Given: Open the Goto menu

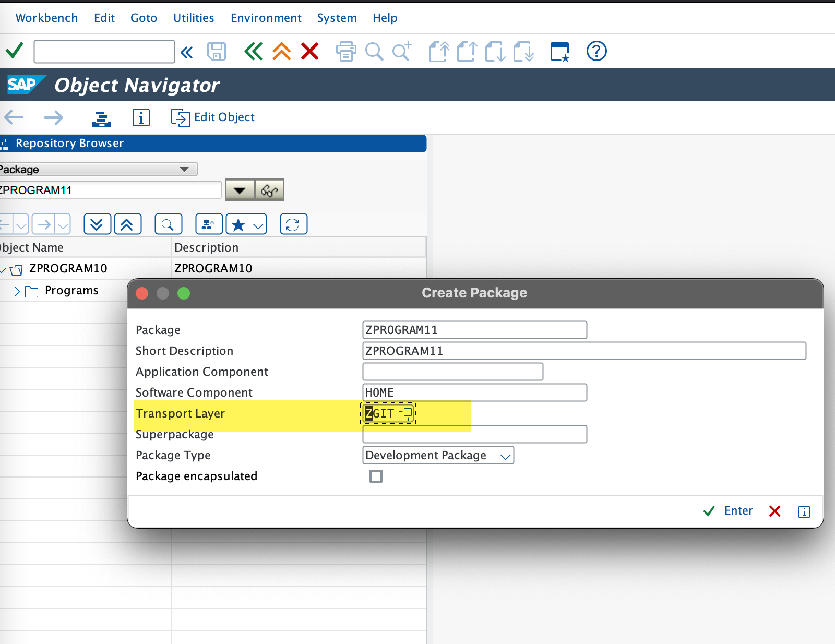Looking at the screenshot, I should (144, 18).
